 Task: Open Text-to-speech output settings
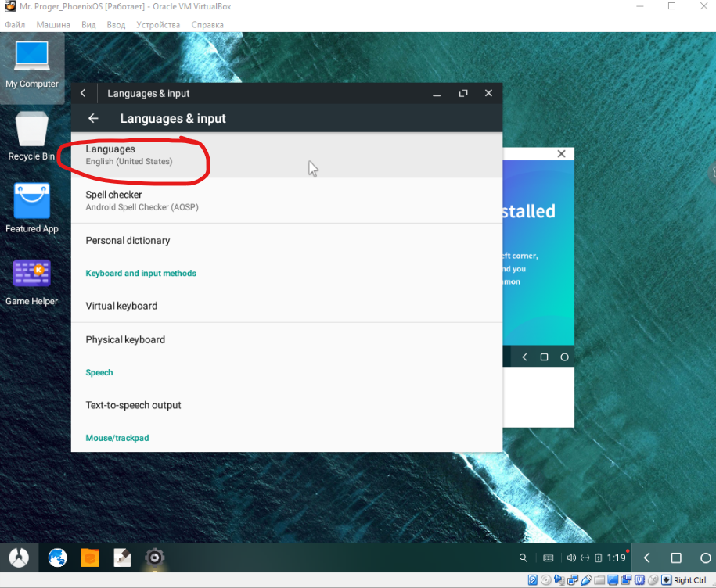(133, 405)
